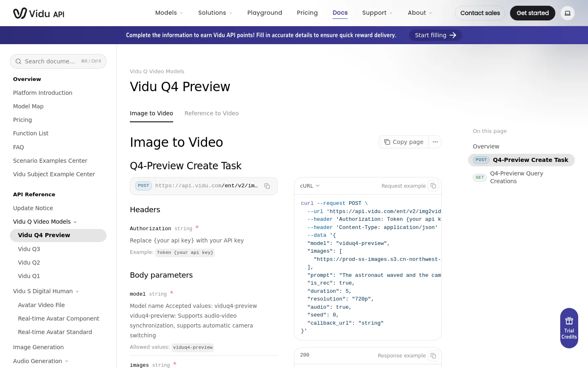The image size is (588, 368).
Task: Go to Playground
Action: (x=265, y=13)
